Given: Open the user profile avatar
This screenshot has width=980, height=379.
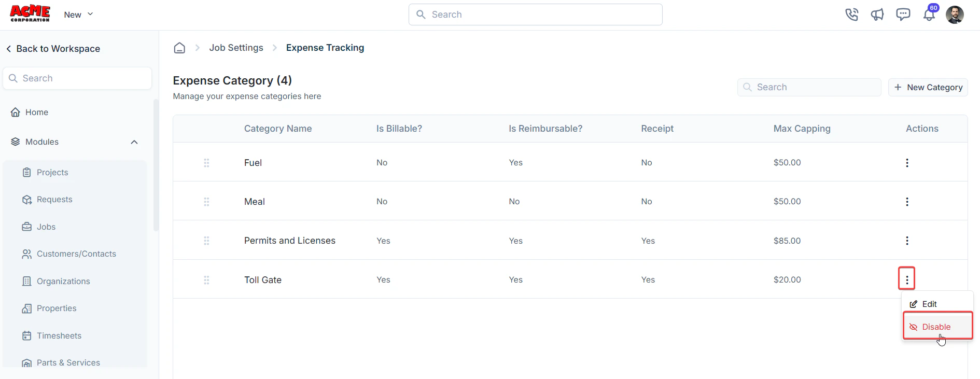Looking at the screenshot, I should [955, 15].
